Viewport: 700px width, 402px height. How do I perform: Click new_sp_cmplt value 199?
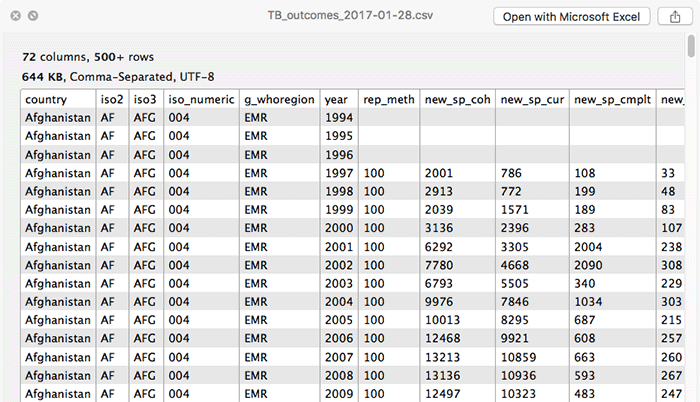coord(585,191)
